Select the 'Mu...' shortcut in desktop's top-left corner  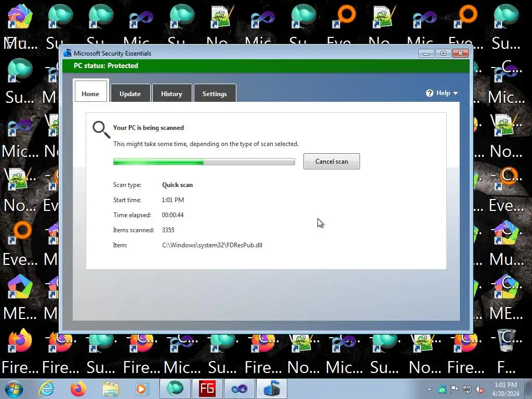click(x=20, y=27)
